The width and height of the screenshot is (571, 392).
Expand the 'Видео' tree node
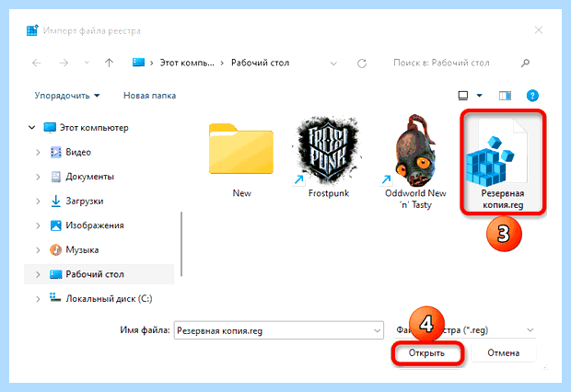pyautogui.click(x=38, y=152)
